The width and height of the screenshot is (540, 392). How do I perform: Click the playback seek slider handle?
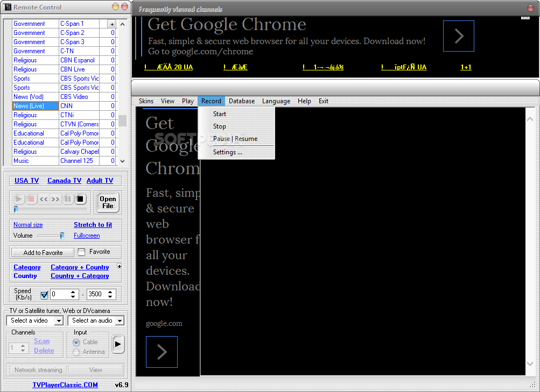pos(16,209)
